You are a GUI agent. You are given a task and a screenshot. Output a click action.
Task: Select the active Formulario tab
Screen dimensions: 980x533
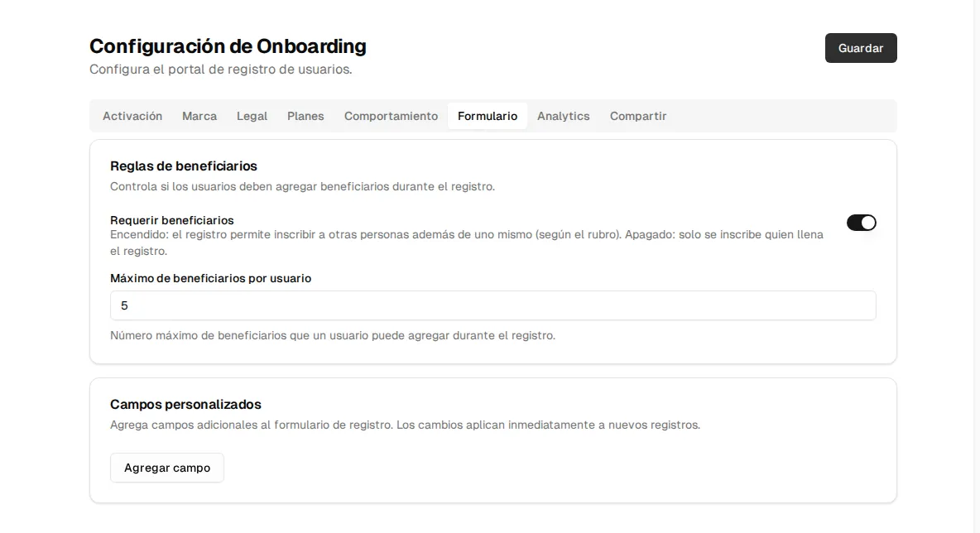pos(488,116)
